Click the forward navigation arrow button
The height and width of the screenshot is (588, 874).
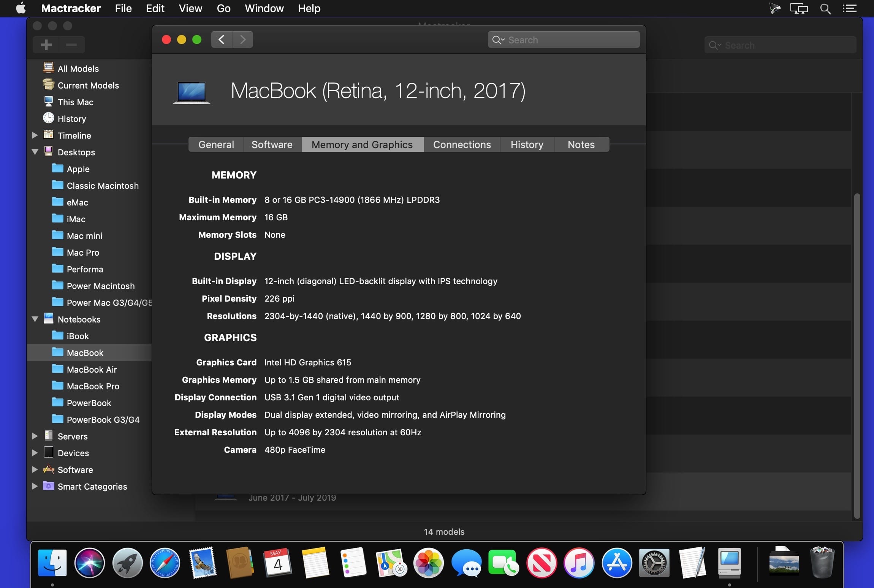point(243,40)
